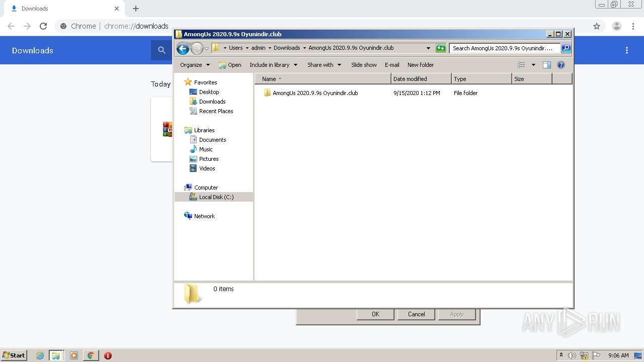
Task: Open Windows Media Player taskbar icon
Action: click(74, 355)
